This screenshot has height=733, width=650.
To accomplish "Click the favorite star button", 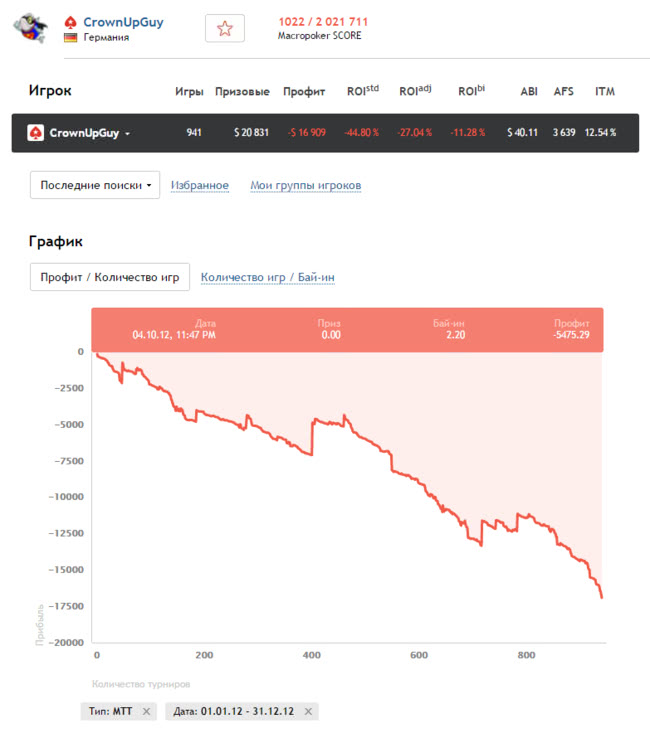I will (225, 29).
